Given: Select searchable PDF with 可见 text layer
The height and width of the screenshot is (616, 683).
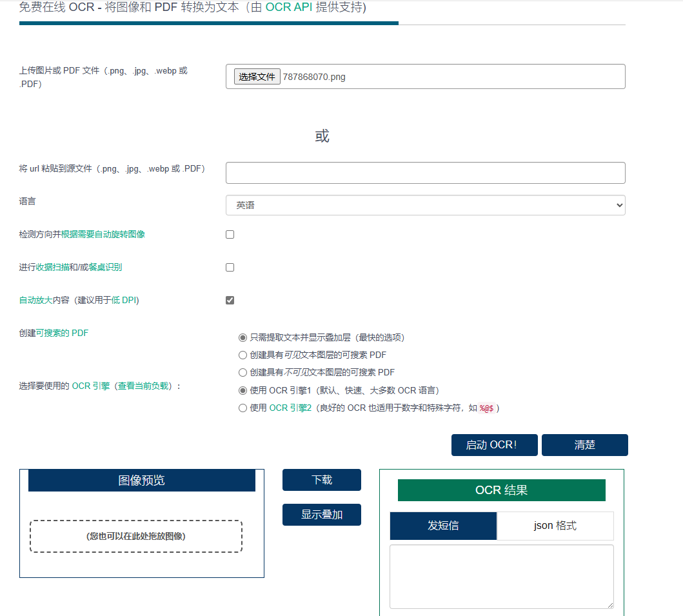Looking at the screenshot, I should point(243,355).
